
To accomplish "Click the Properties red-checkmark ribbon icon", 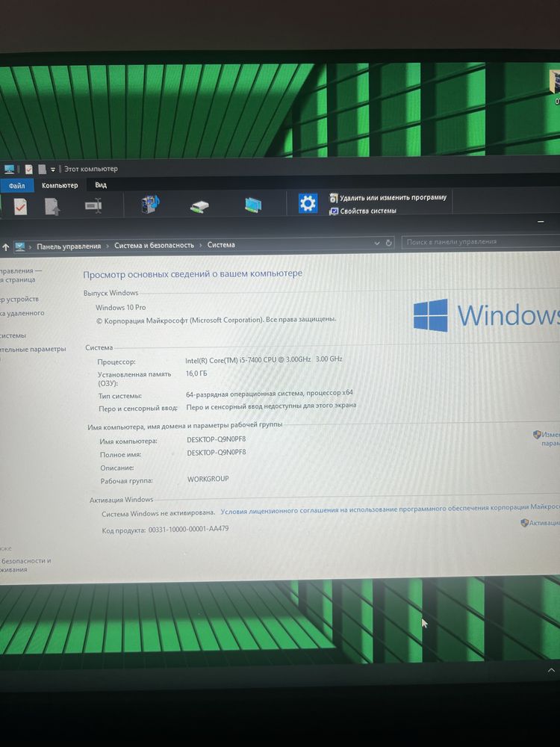I will 20,206.
